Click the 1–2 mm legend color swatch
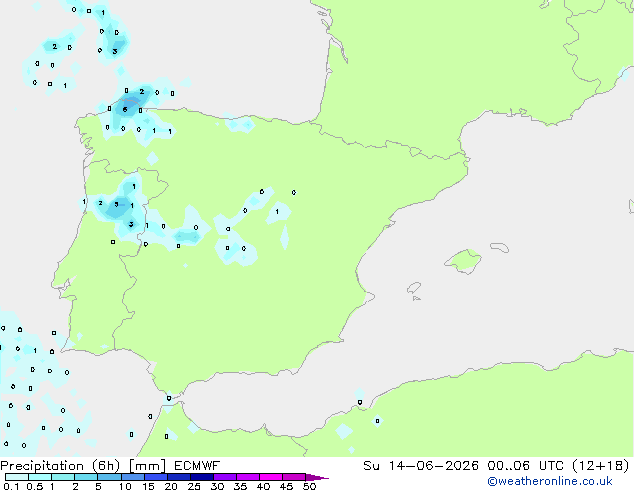The width and height of the screenshot is (634, 490). [x=63, y=477]
